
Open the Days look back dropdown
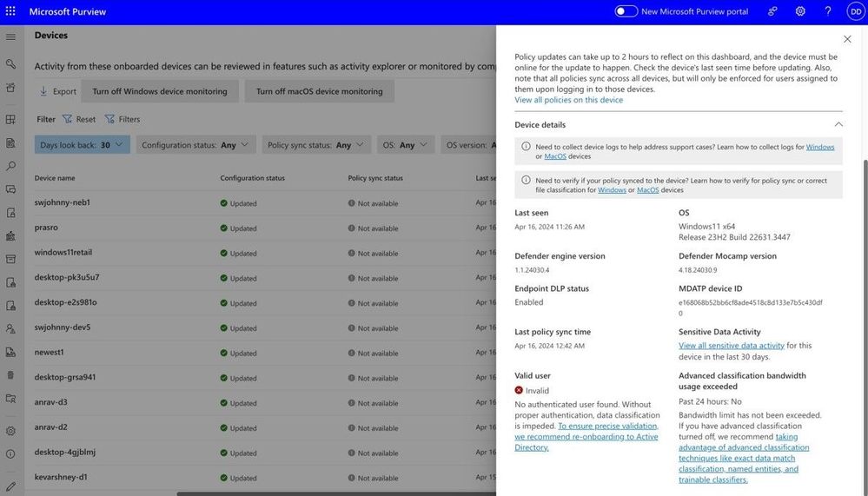pos(82,145)
